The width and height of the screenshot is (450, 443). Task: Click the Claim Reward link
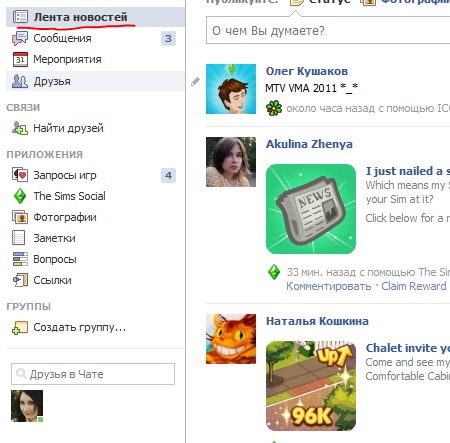[414, 286]
